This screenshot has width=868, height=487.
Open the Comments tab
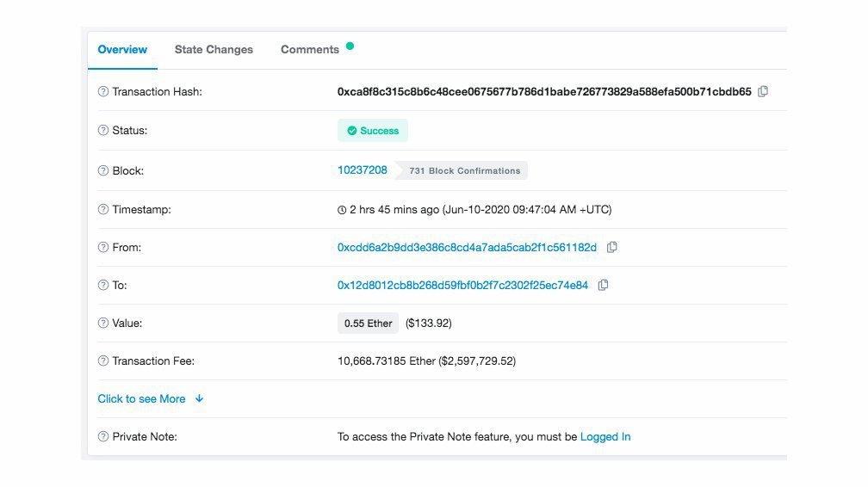[x=309, y=50]
